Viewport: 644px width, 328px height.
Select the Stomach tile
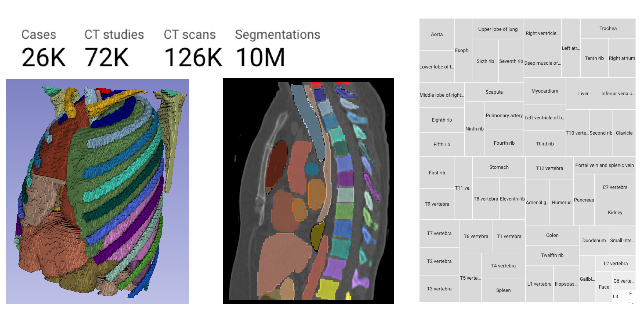(499, 167)
